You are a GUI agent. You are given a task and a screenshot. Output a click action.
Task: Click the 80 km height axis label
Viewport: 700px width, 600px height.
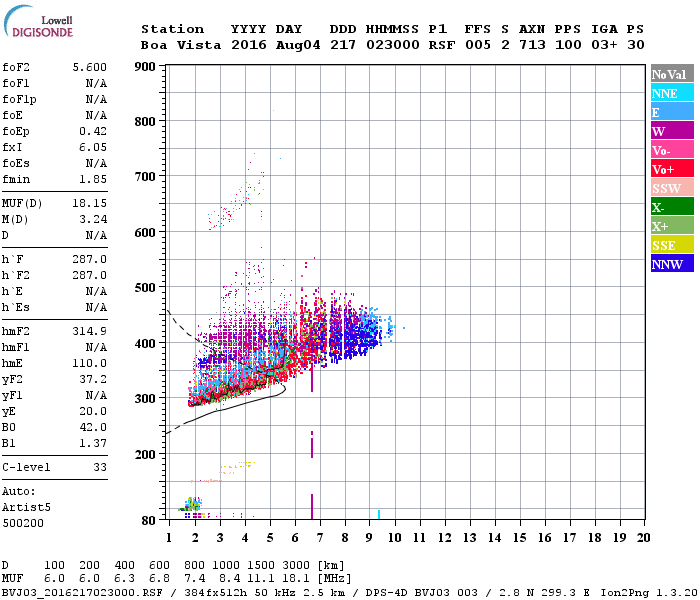point(148,521)
